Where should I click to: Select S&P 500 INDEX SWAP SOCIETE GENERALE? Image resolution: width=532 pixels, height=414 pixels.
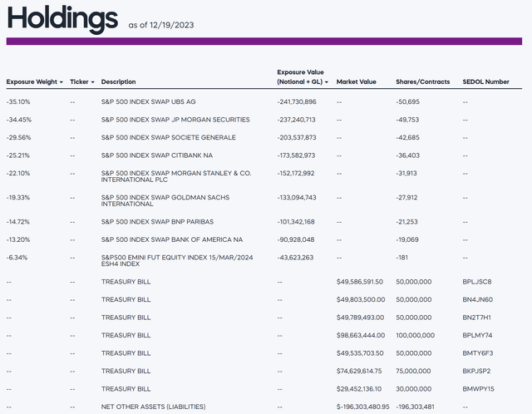tap(168, 137)
